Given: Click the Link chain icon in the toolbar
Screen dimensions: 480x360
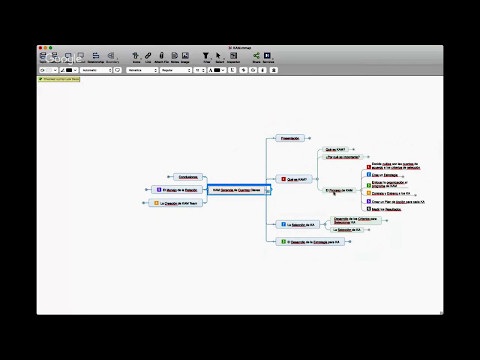Looking at the screenshot, I should coord(148,56).
